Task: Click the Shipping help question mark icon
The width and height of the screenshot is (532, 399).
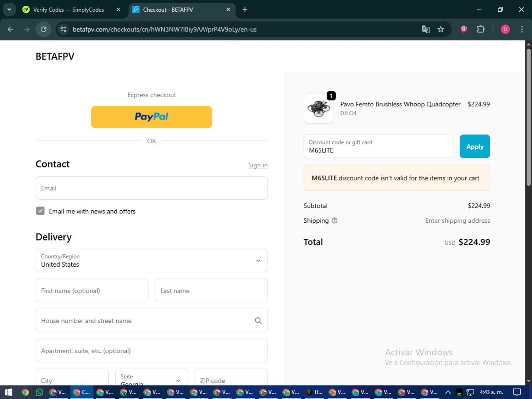Action: 334,221
